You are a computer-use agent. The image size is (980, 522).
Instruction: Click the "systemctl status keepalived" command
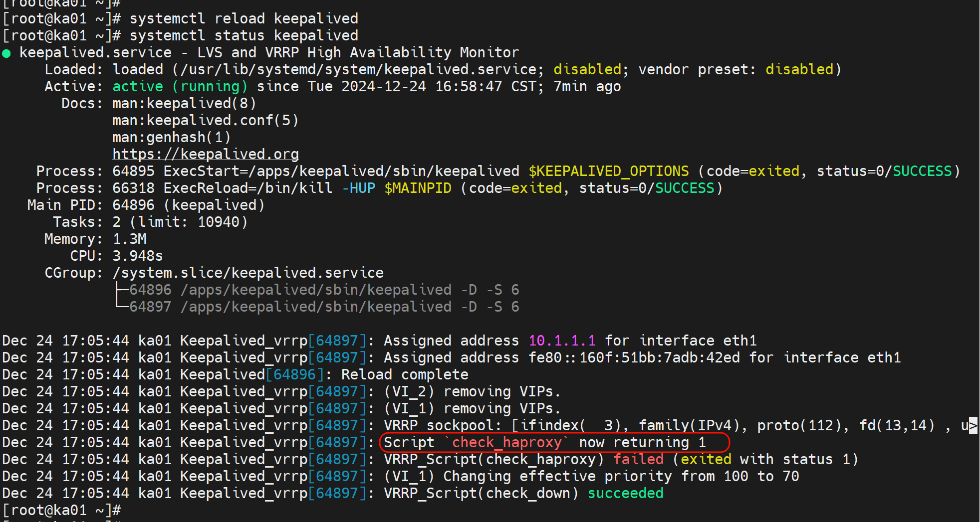(244, 35)
